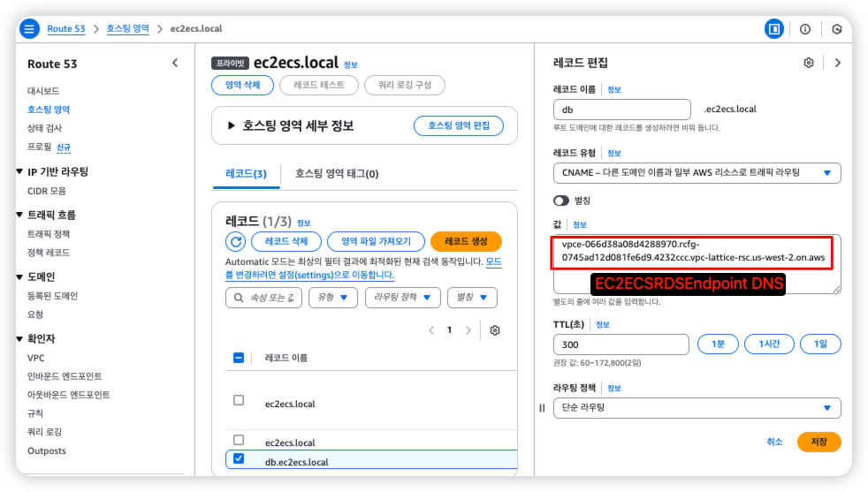Open 대시보드 in the sidebar
Screen dimensions: 868x492
tap(43, 91)
